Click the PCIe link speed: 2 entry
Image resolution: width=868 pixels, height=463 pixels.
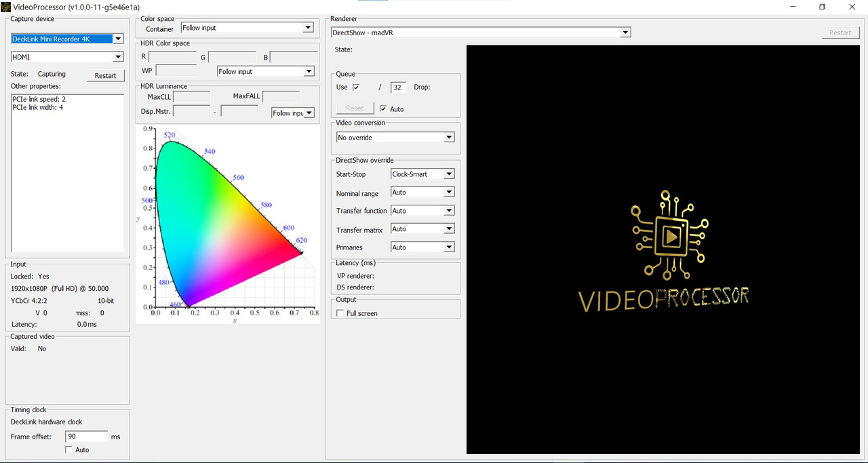(x=39, y=99)
